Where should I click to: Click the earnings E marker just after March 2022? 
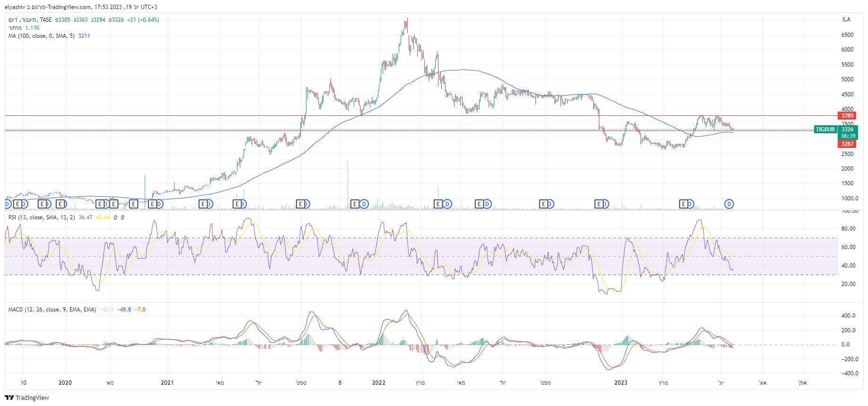pos(438,204)
